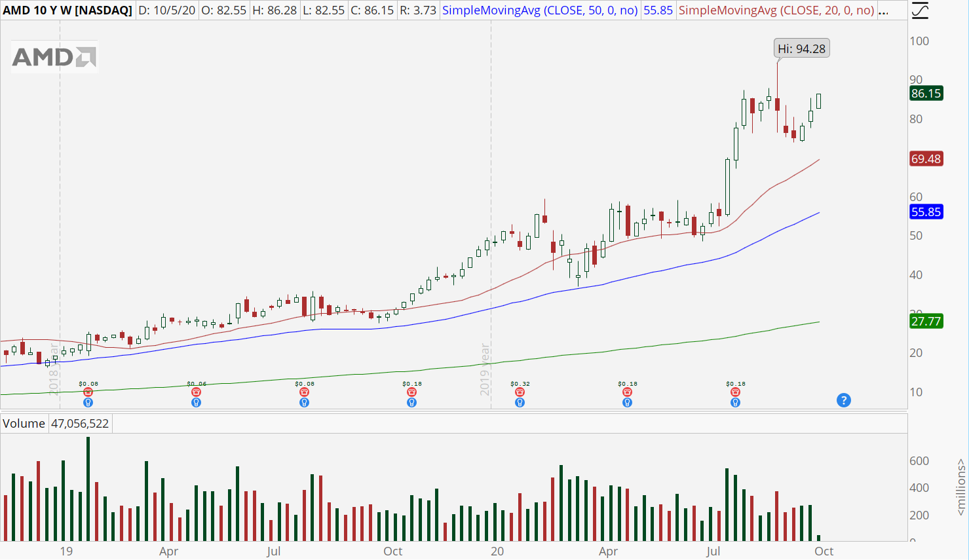Click the 'L: 82.55' low price readout

pyautogui.click(x=323, y=10)
